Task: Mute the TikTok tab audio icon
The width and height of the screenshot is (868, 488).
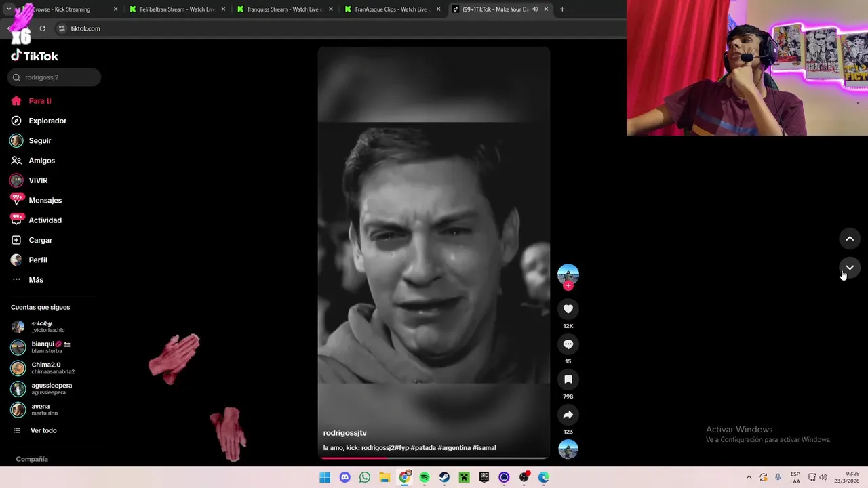Action: tap(535, 9)
